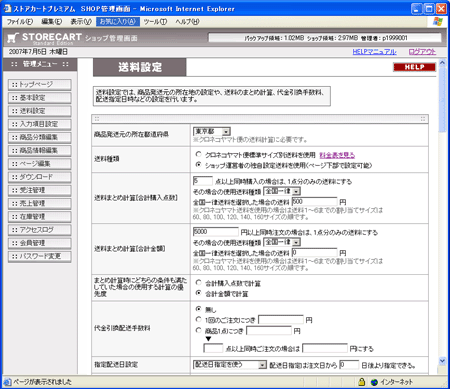Select 合計購入点数で計算 radio button
450x389 pixels.
click(x=199, y=283)
